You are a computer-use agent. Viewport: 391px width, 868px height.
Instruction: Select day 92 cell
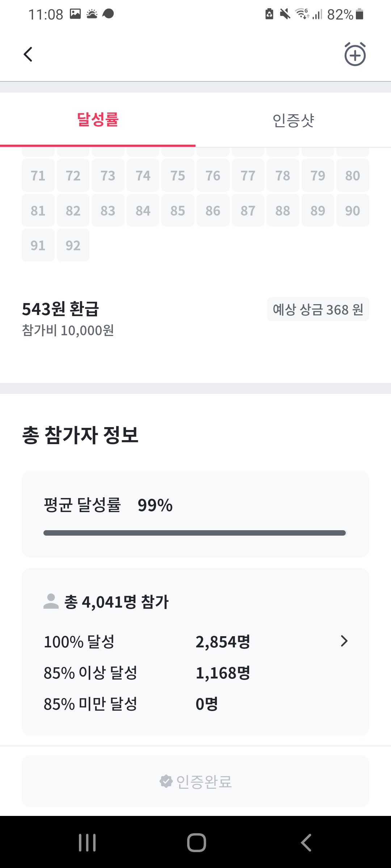(73, 245)
